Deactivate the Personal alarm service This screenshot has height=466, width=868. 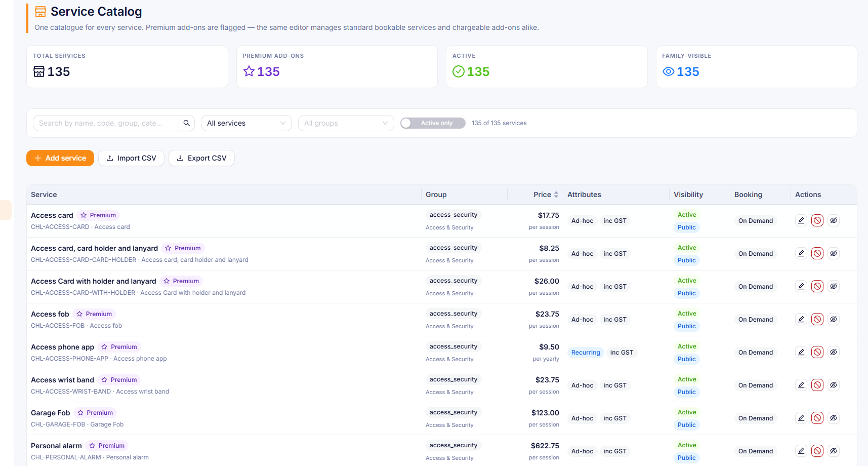[x=817, y=451]
